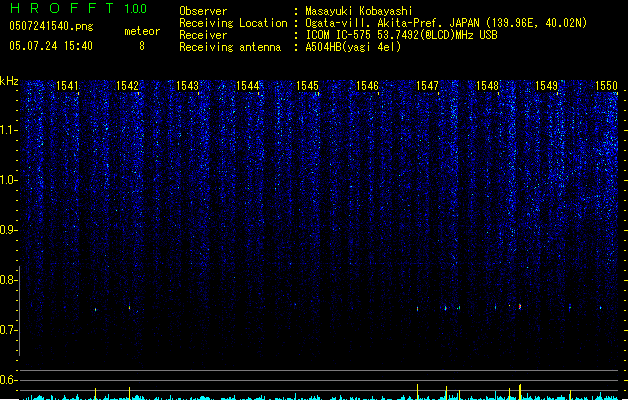Click the 1543 time marker

[x=187, y=86]
